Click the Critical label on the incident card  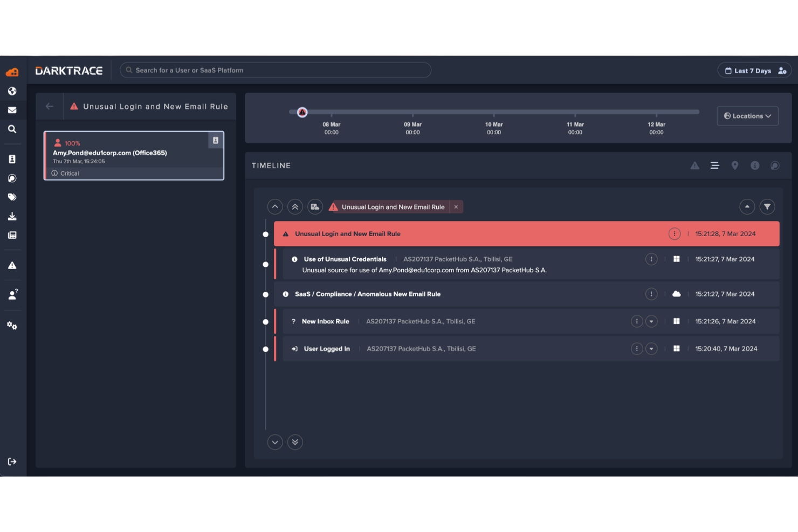pyautogui.click(x=70, y=174)
